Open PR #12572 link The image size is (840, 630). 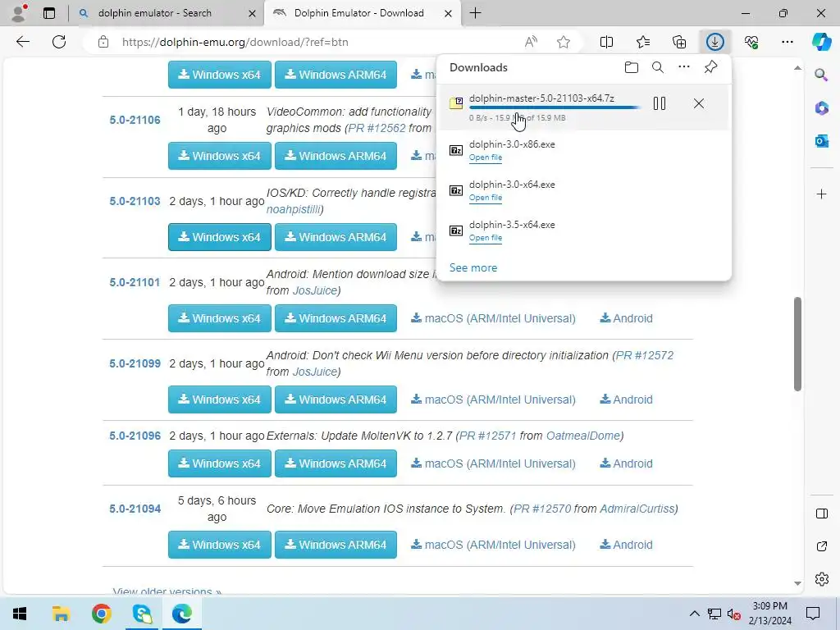645,355
